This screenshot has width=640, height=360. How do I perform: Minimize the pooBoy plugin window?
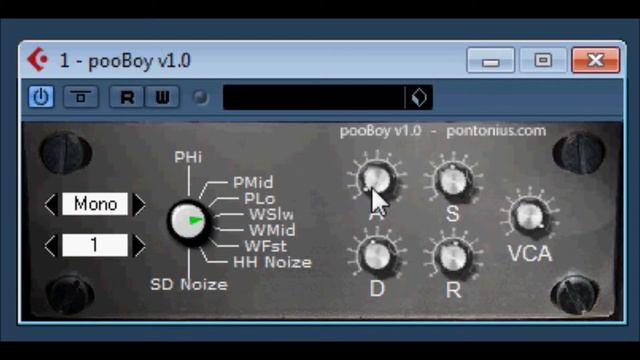pos(491,60)
